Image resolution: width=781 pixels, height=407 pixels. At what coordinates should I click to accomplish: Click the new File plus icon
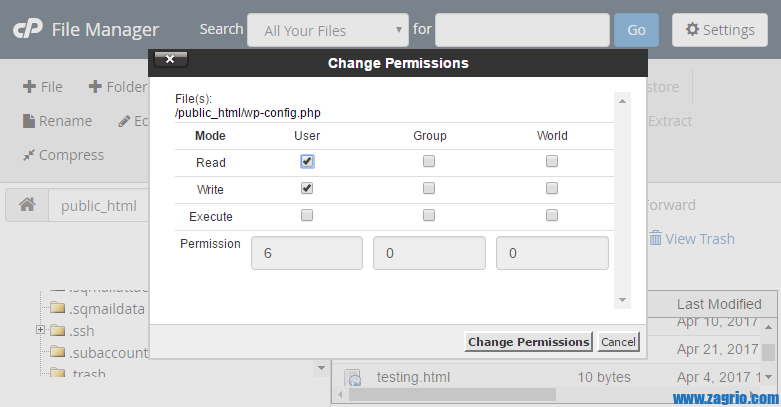[x=29, y=87]
